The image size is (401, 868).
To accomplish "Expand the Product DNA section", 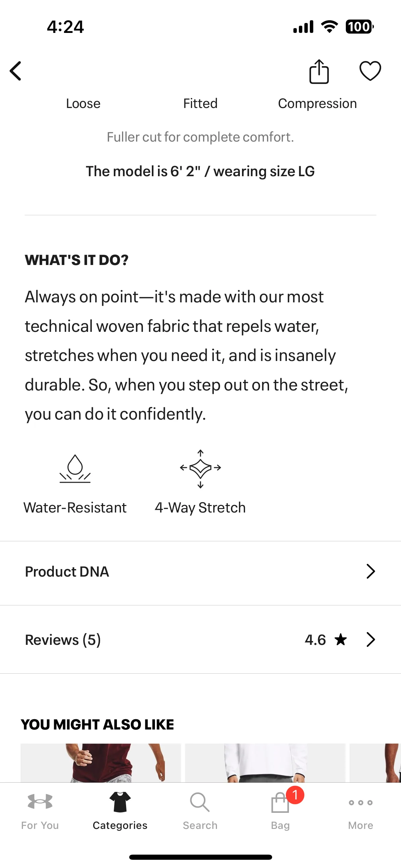I will [200, 572].
